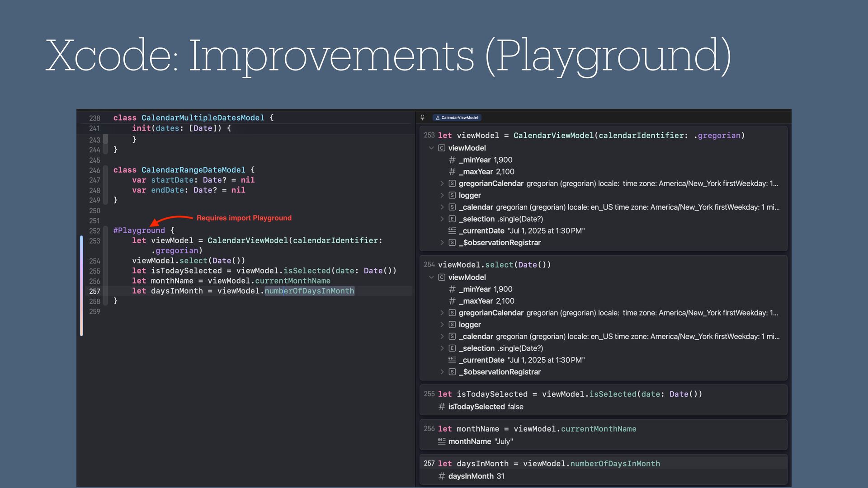This screenshot has width=868, height=488.
Task: Expand _calendar in the line 253 result
Action: [x=442, y=207]
